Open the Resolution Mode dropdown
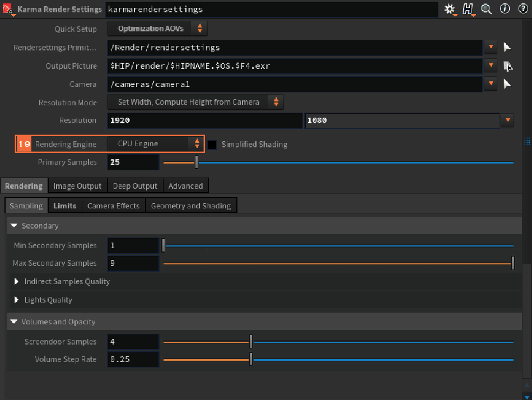The width and height of the screenshot is (532, 400). (195, 102)
